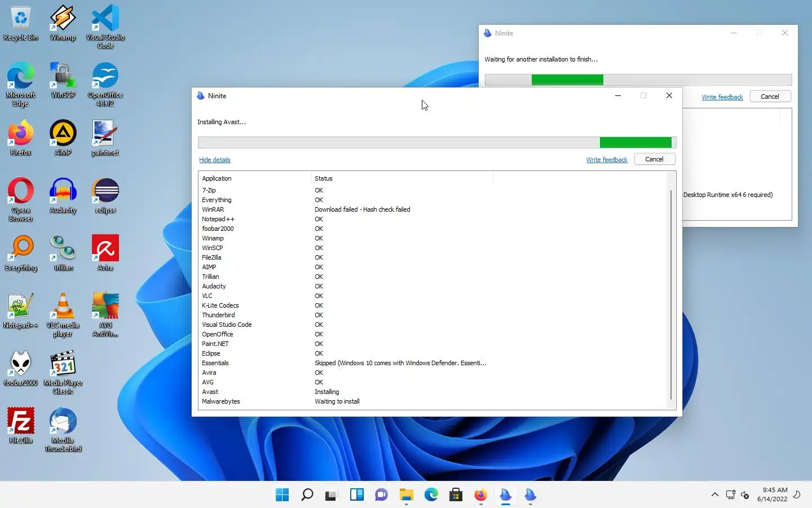
Task: Click Cancel in the background Ninite window
Action: [x=770, y=97]
